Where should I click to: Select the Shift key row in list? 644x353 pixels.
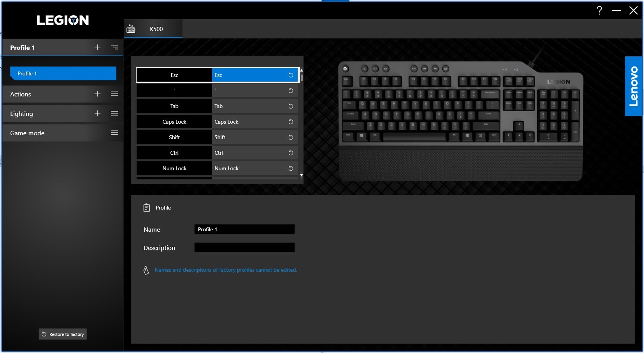click(174, 137)
